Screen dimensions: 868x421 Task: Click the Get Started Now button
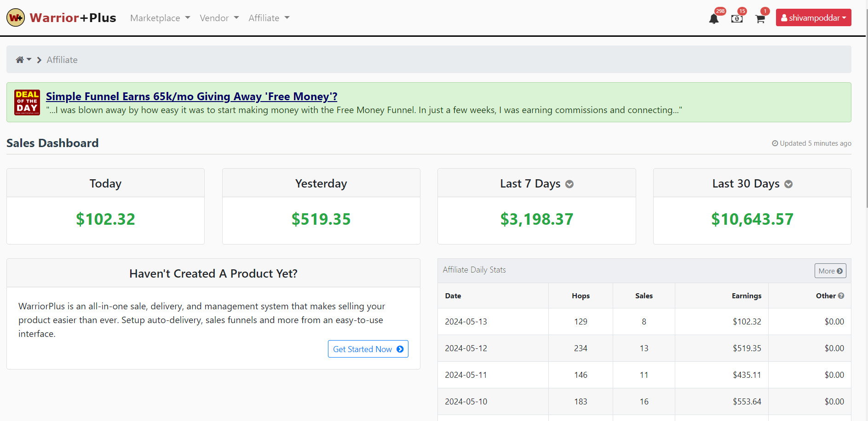coord(368,349)
